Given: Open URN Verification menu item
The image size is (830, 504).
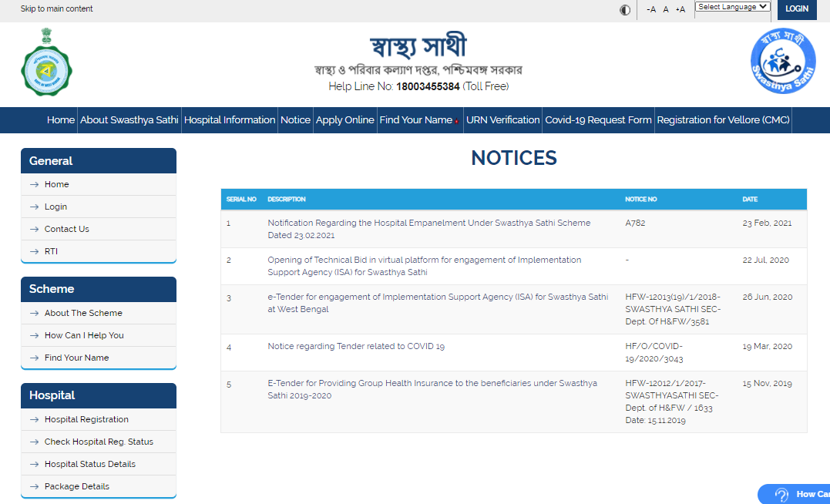Looking at the screenshot, I should [503, 120].
